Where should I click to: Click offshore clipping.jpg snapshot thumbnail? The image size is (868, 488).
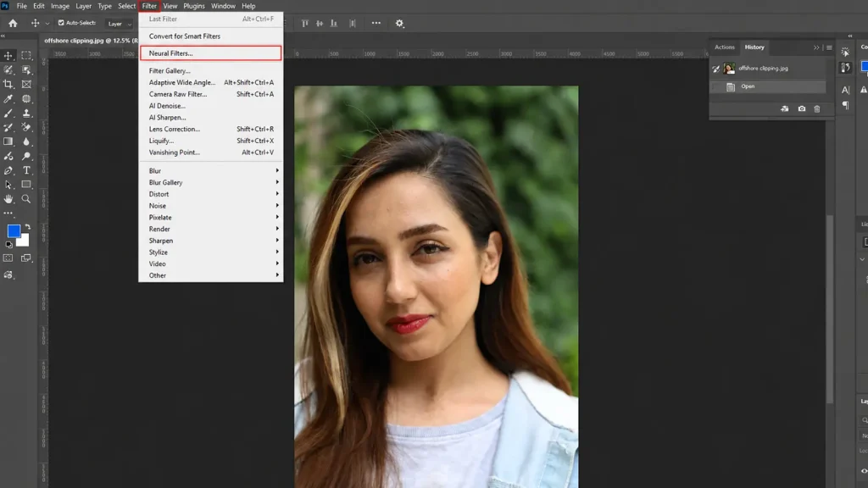(x=729, y=69)
